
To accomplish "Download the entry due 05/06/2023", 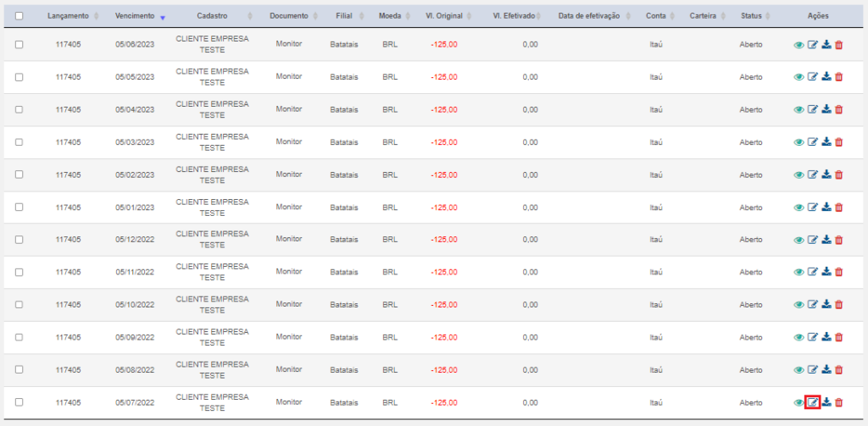I will [826, 46].
